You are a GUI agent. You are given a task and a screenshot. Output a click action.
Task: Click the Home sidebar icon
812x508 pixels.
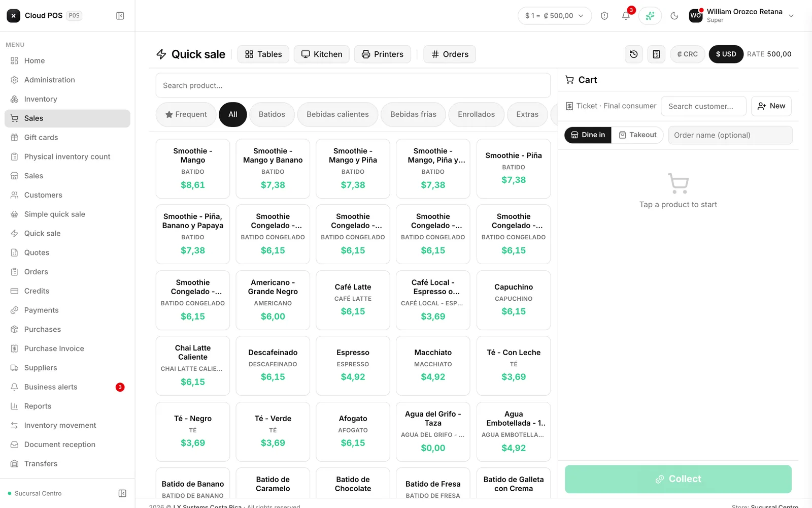pos(15,60)
